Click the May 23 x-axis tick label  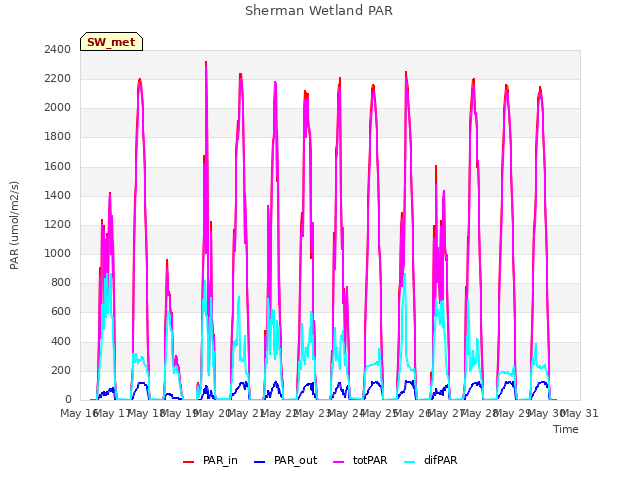pyautogui.click(x=313, y=413)
